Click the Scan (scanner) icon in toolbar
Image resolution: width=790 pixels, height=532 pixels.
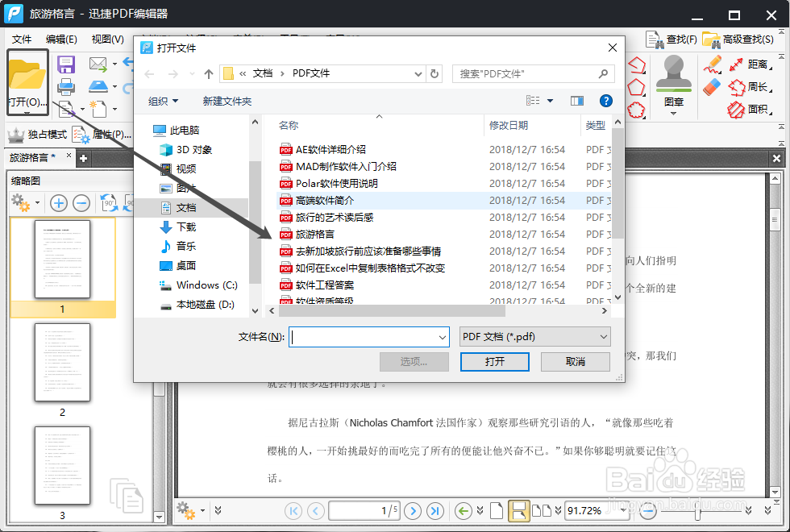98,86
